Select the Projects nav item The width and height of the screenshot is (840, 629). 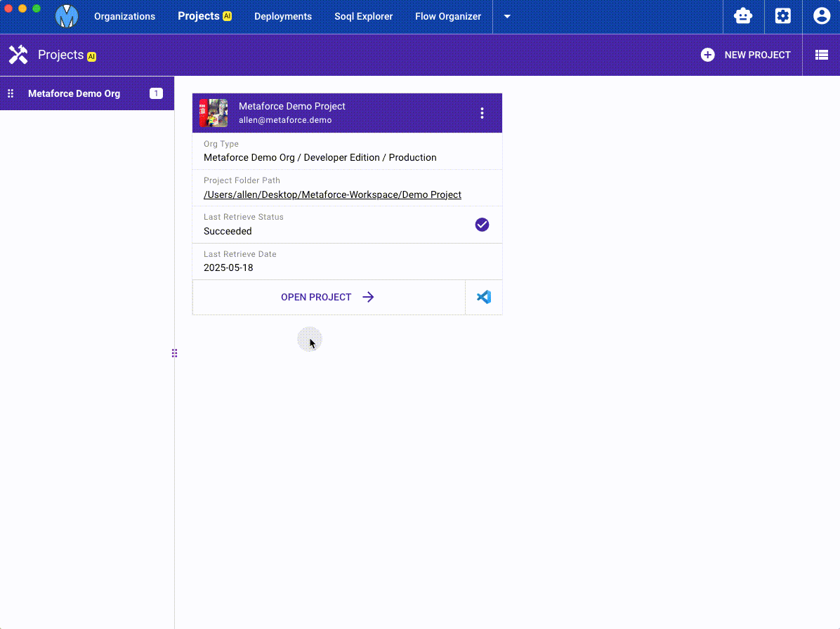[x=204, y=16]
